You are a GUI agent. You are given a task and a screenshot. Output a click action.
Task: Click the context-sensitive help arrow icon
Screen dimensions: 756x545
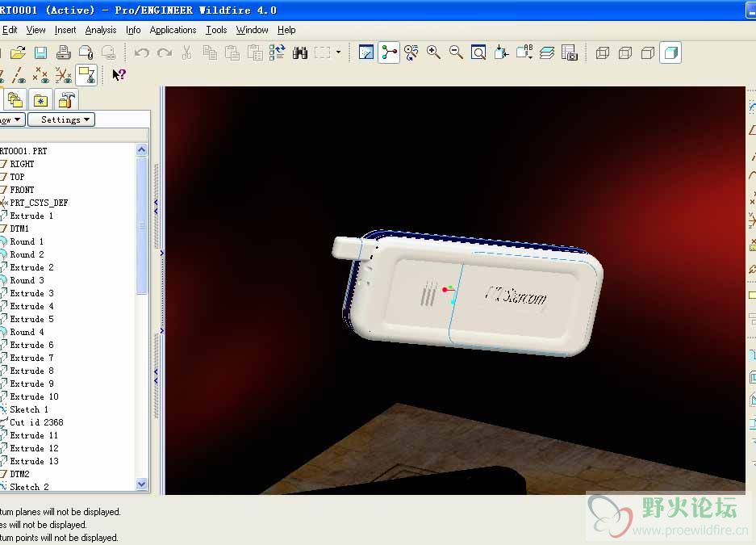click(x=119, y=75)
